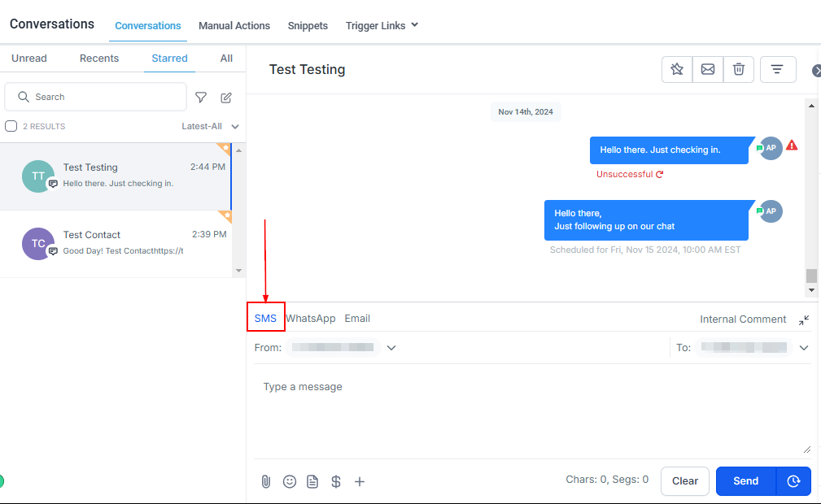
Task: Click the search magnifier icon
Action: (x=24, y=97)
